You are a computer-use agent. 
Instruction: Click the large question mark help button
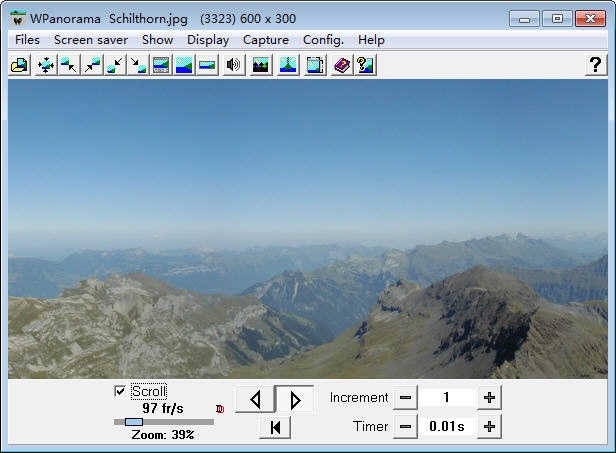pos(596,65)
